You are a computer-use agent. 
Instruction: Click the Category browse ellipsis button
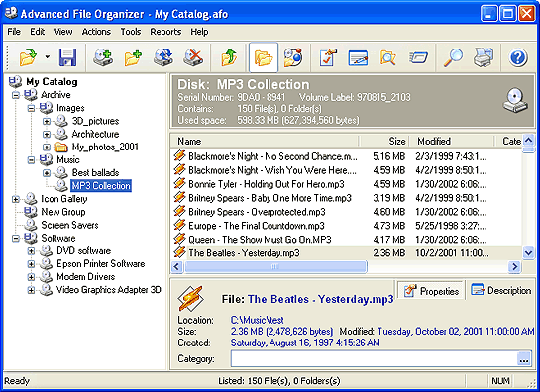(524, 359)
